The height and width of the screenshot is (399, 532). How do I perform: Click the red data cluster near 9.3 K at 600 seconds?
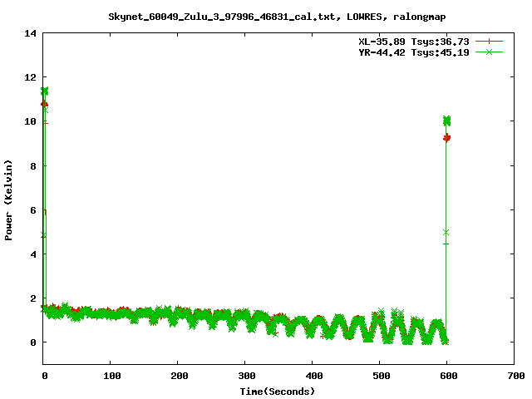tap(447, 138)
